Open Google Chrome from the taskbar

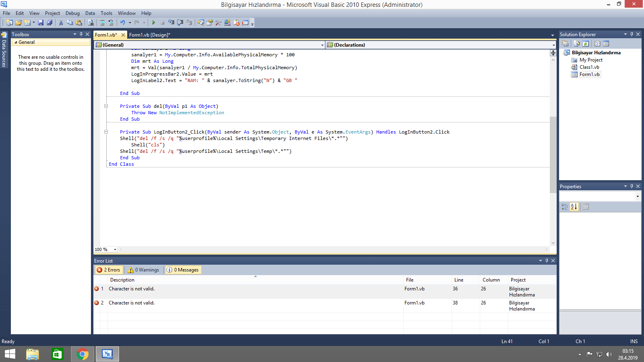tap(82, 354)
